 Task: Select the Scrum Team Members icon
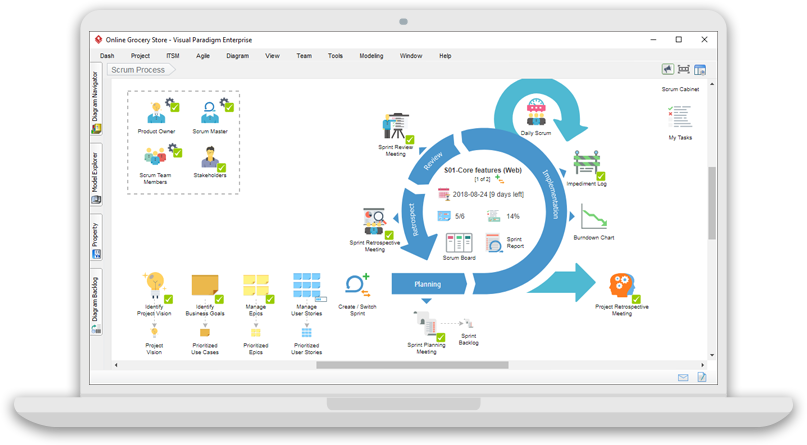155,156
